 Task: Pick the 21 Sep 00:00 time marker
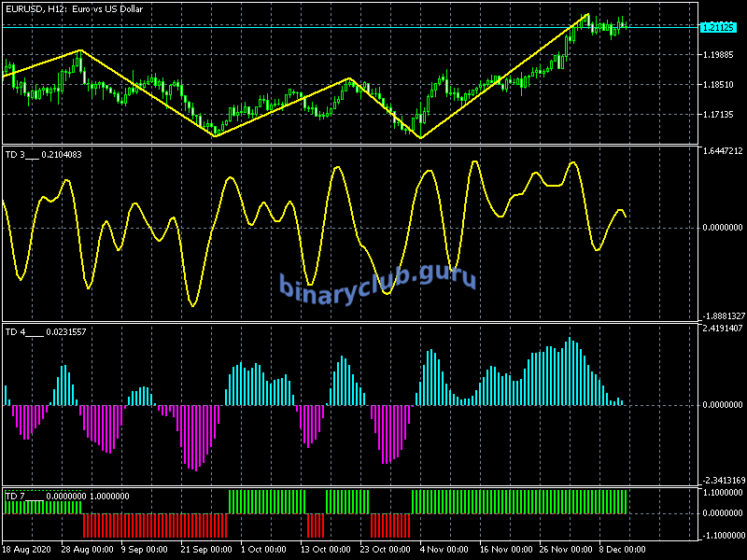pyautogui.click(x=207, y=550)
